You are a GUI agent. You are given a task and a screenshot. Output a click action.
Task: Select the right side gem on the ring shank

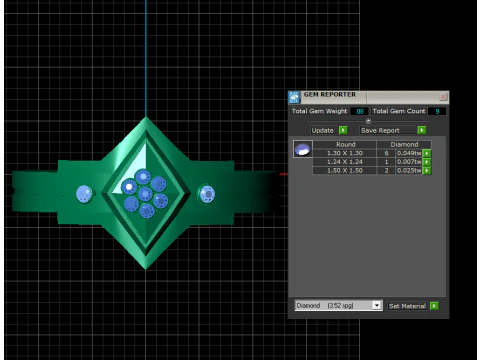point(207,194)
